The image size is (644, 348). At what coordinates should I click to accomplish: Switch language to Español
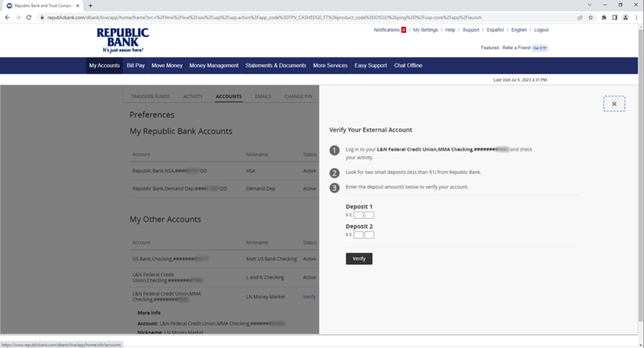(495, 30)
